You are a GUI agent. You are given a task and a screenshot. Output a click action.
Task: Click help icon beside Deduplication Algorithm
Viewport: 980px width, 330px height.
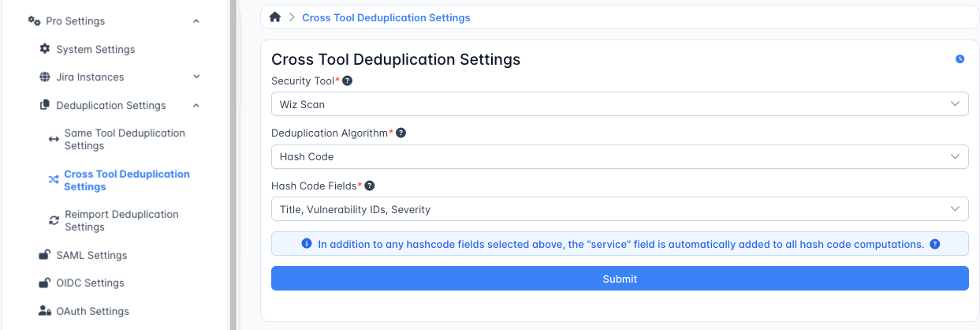[x=401, y=133]
